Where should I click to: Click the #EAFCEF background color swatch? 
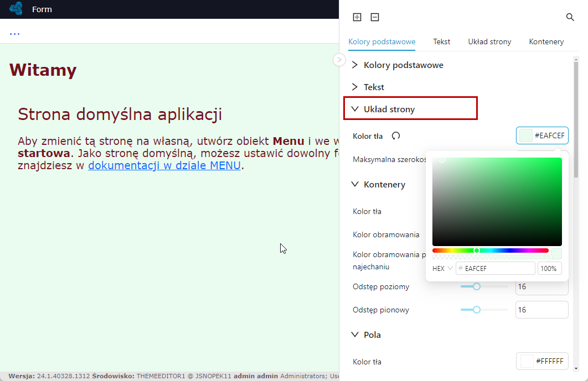tap(542, 135)
